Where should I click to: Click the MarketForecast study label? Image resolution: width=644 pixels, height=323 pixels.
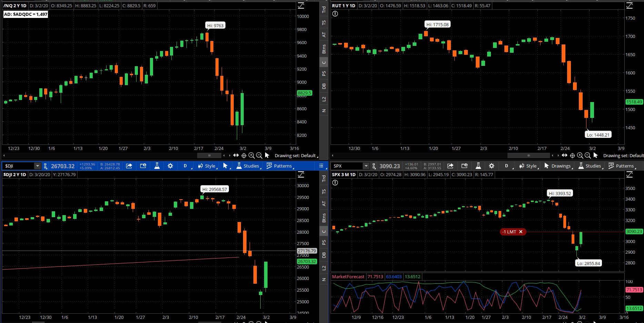click(x=348, y=276)
